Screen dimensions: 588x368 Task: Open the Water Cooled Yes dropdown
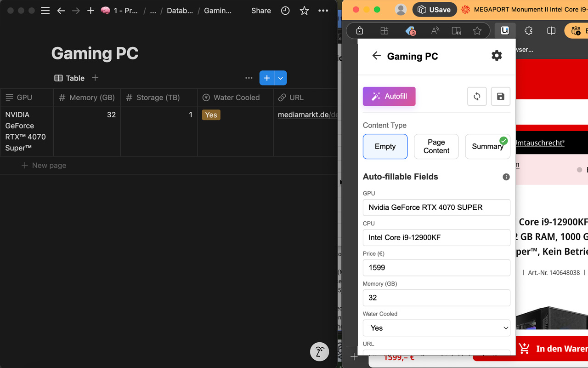pyautogui.click(x=436, y=328)
